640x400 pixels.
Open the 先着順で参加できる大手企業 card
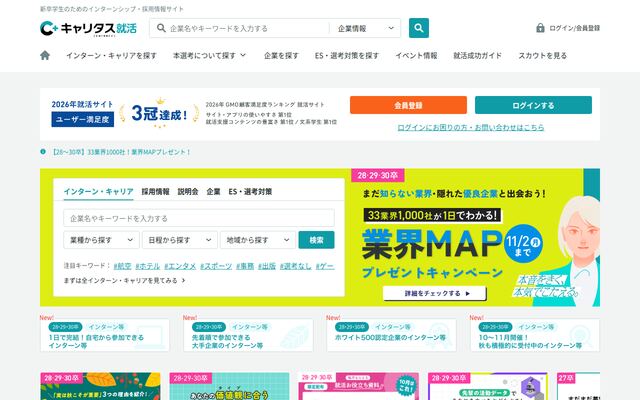(x=248, y=335)
